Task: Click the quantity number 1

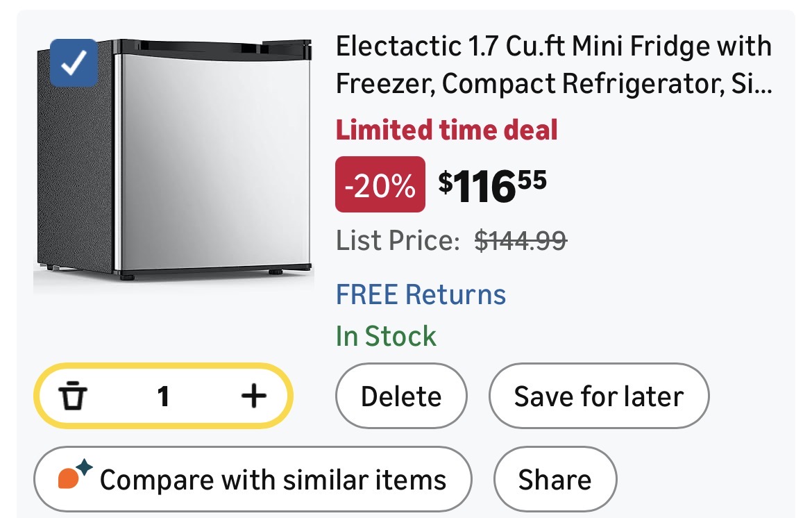Action: click(x=163, y=396)
